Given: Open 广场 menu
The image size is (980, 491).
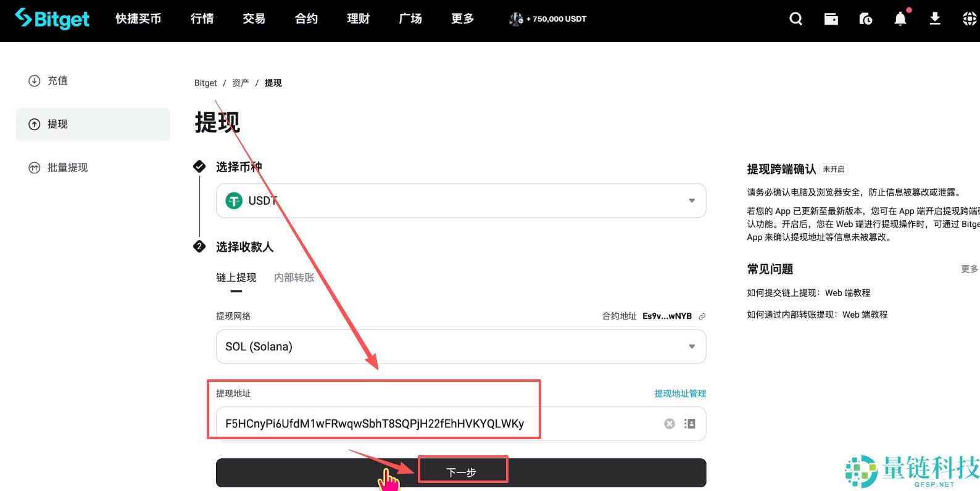Looking at the screenshot, I should (x=410, y=19).
